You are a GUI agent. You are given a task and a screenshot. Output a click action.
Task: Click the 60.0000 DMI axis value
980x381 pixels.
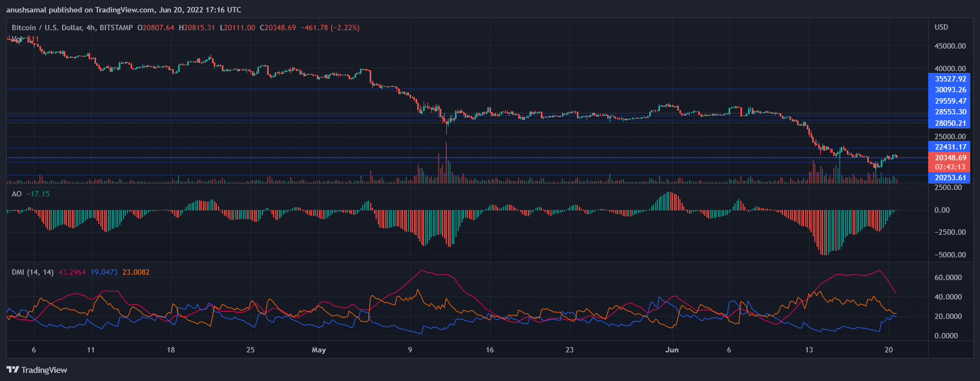(948, 277)
